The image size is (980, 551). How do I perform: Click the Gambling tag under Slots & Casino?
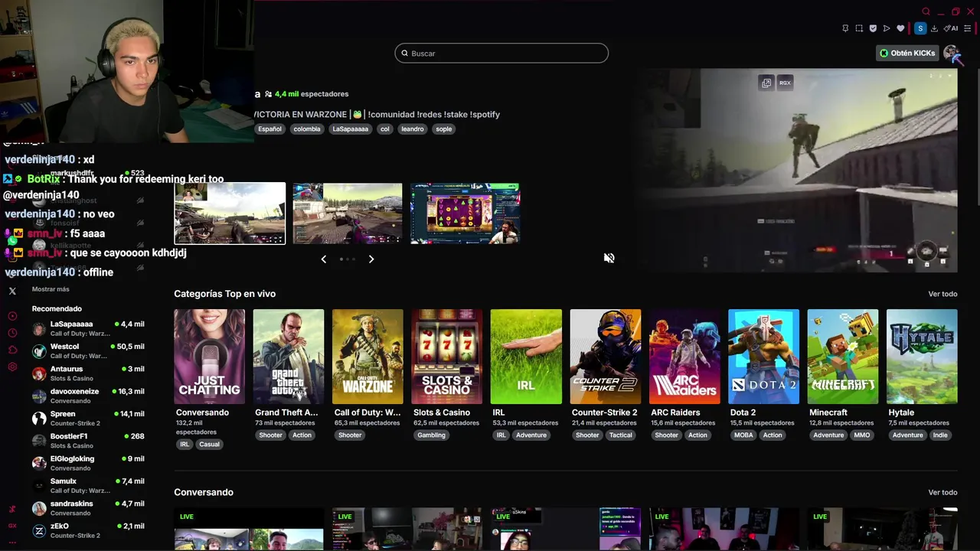tap(431, 435)
